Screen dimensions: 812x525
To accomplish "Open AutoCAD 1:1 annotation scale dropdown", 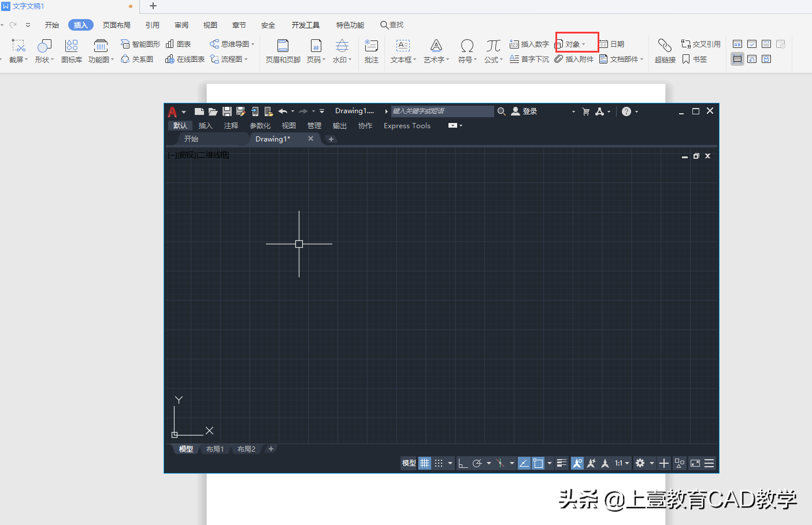I will pos(622,463).
